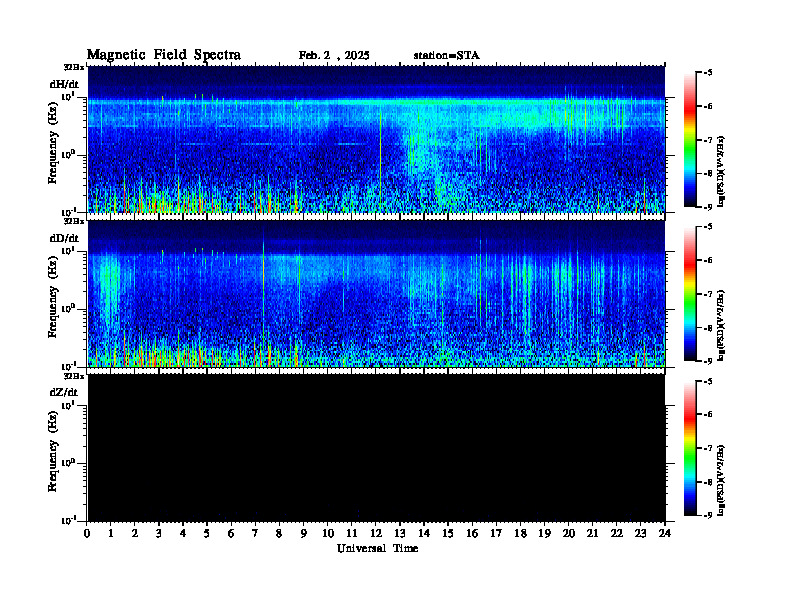This screenshot has width=792, height=612.
Task: Click the hour 7 tick label
Action: [255, 534]
